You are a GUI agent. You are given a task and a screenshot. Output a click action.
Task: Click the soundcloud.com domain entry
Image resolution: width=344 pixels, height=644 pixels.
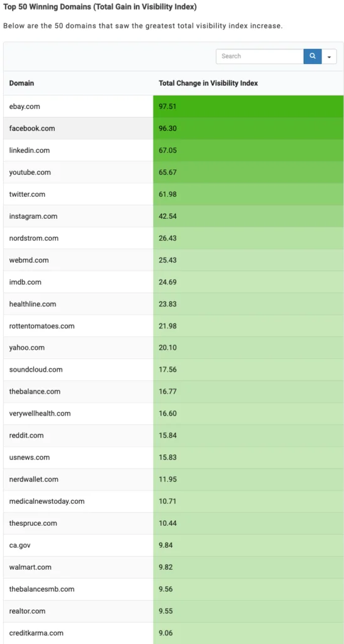pos(36,370)
